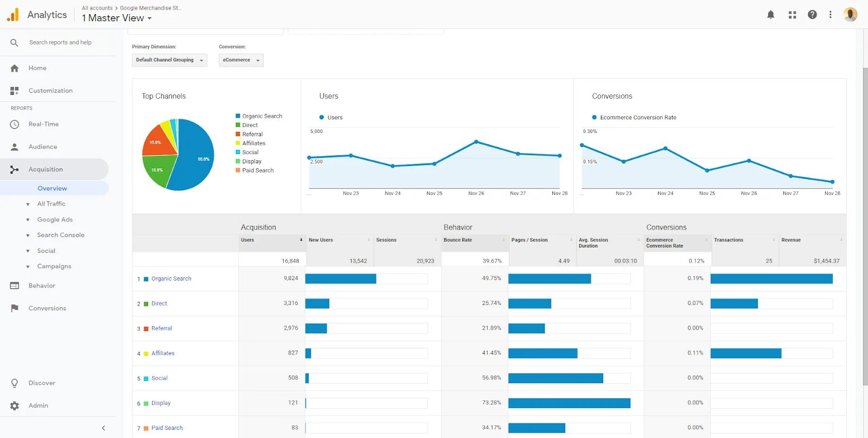
Task: Open the Audience reports menu item
Action: tap(43, 147)
